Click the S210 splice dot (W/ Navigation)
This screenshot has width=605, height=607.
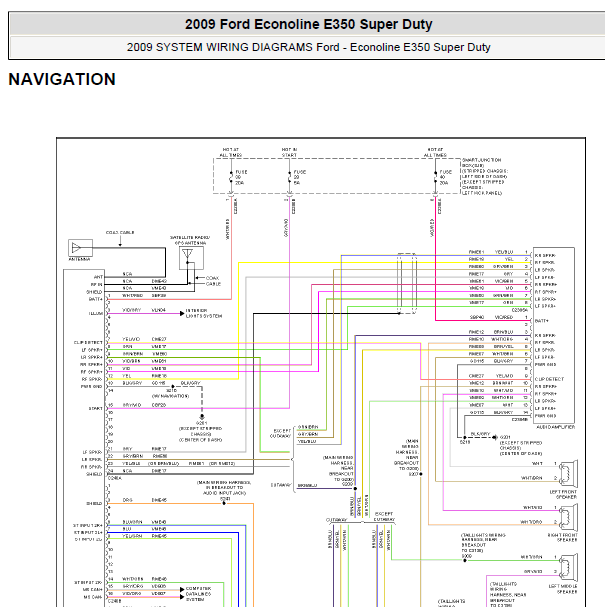(173, 386)
